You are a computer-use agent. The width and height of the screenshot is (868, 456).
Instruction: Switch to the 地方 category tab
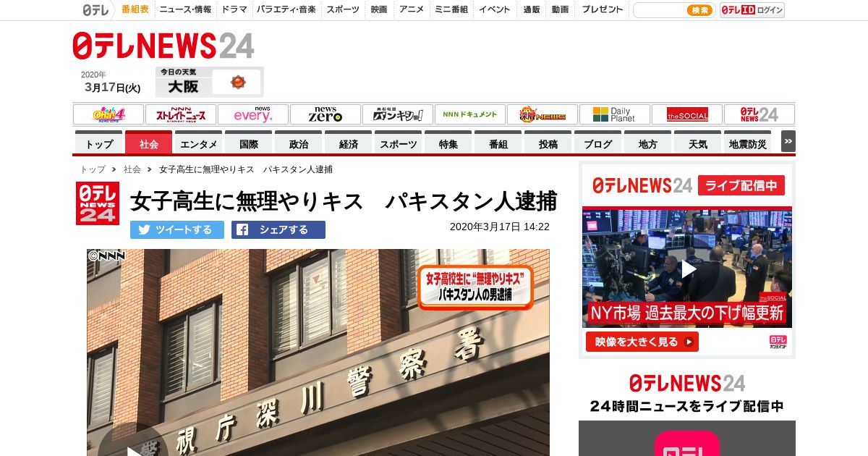(648, 143)
